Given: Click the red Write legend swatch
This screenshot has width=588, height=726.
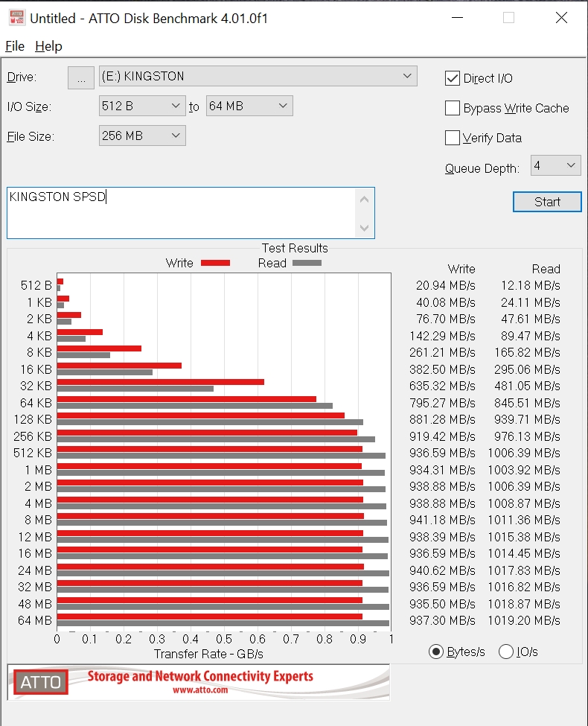Looking at the screenshot, I should point(215,263).
